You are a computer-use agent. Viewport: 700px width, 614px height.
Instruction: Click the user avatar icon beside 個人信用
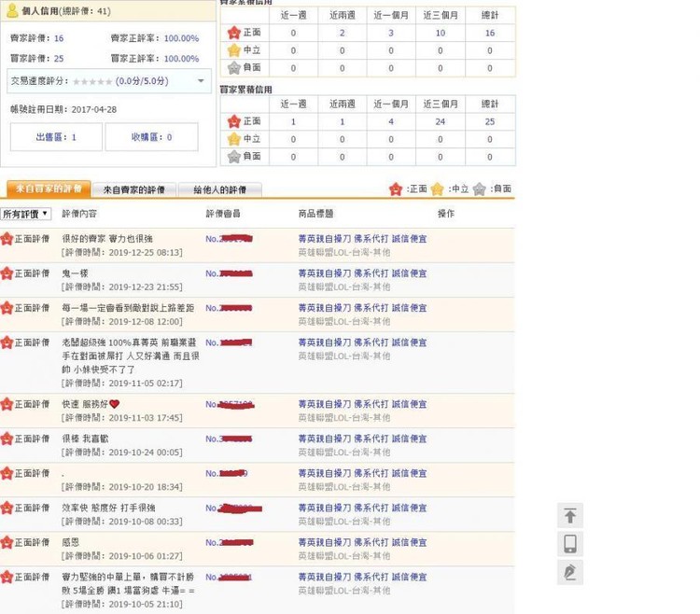coord(12,10)
